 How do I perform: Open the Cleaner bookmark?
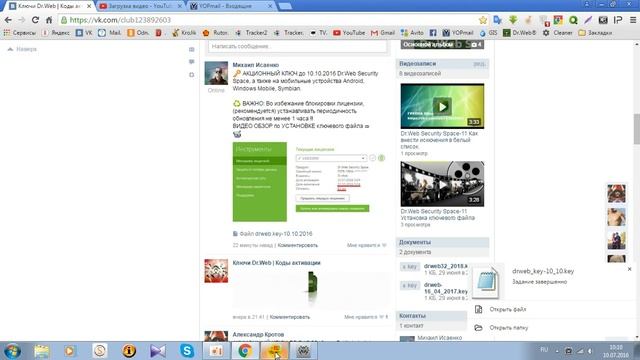(x=558, y=33)
